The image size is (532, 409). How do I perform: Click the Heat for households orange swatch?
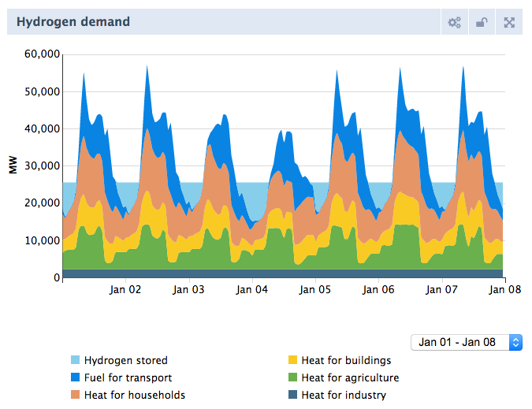(76, 394)
